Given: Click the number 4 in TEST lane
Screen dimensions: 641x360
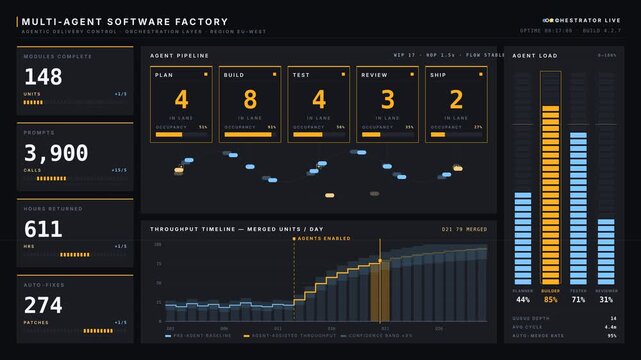Looking at the screenshot, I should (319, 99).
